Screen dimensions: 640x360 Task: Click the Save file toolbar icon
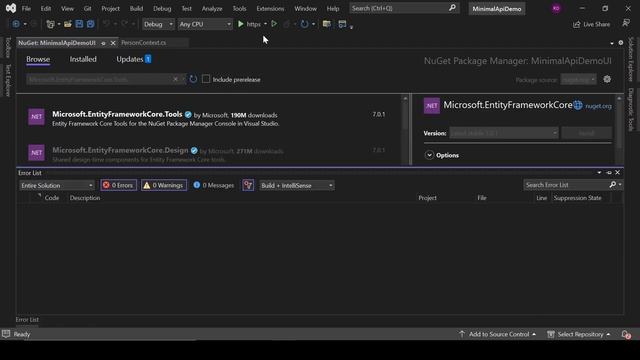(79, 24)
